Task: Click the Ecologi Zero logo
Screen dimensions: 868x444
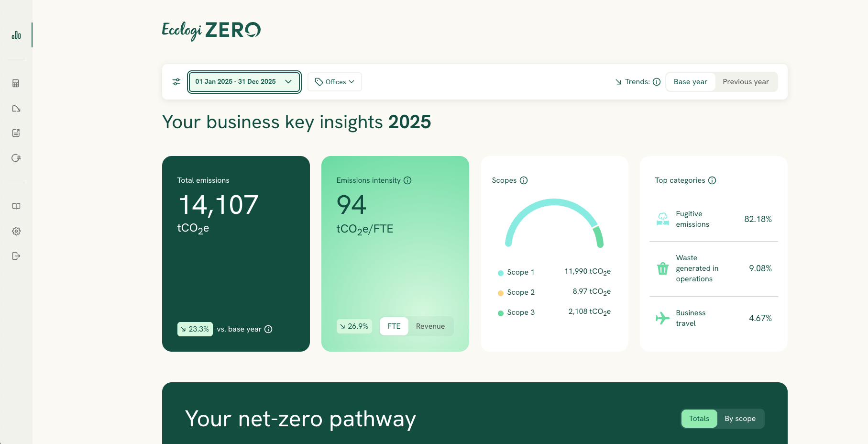Action: (211, 31)
